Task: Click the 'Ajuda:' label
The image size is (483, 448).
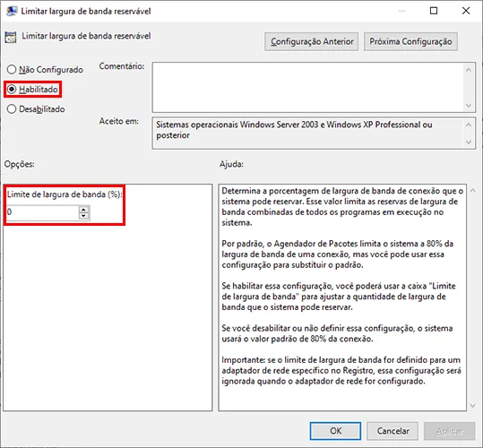Action: pyautogui.click(x=231, y=164)
